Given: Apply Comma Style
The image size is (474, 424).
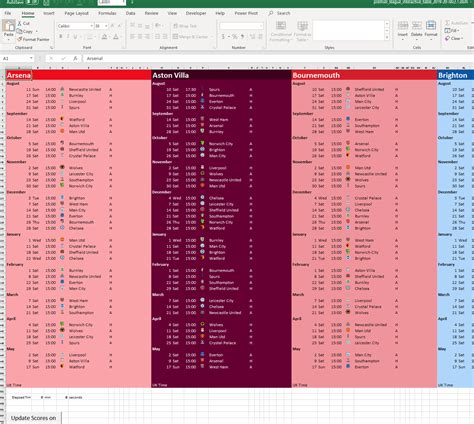Looking at the screenshot, I should pyautogui.click(x=242, y=37).
